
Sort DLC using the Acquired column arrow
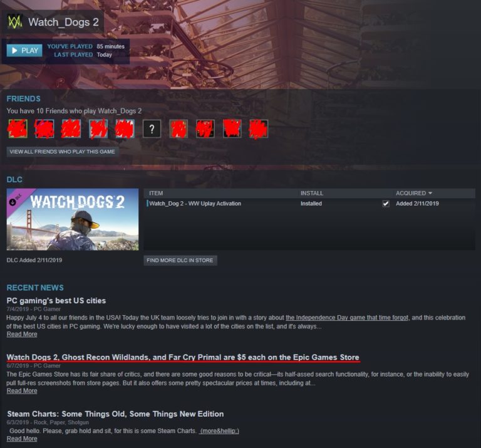pos(430,193)
